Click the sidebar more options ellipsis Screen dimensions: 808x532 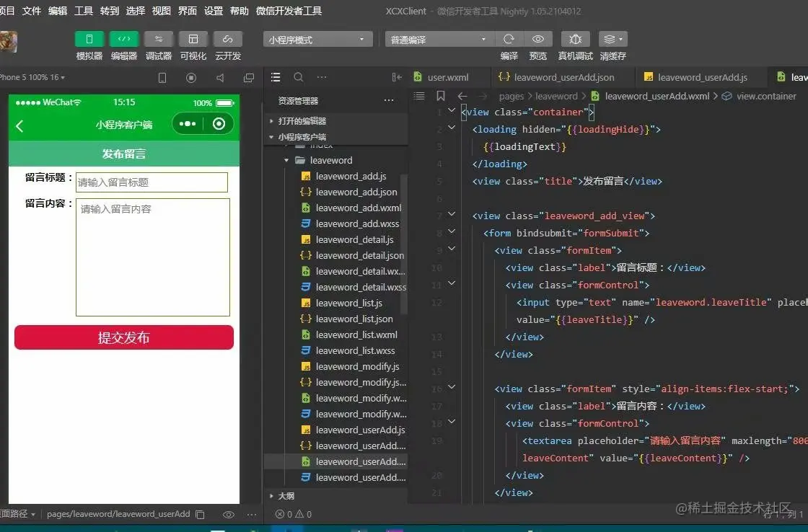(x=322, y=77)
